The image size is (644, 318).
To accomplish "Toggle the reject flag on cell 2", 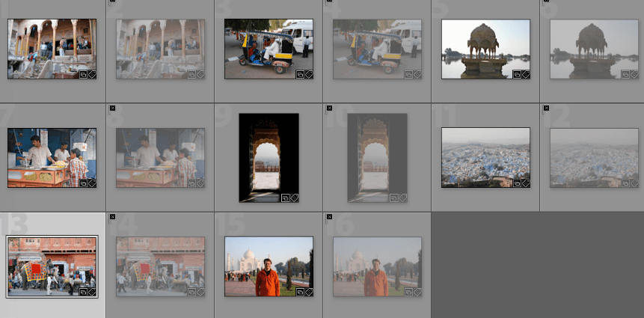I will click(x=112, y=1).
